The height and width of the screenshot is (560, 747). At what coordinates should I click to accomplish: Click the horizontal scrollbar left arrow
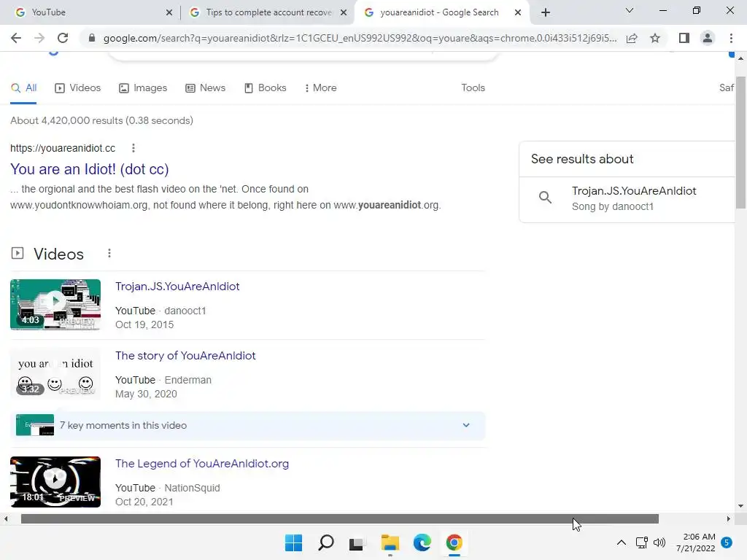pyautogui.click(x=6, y=519)
